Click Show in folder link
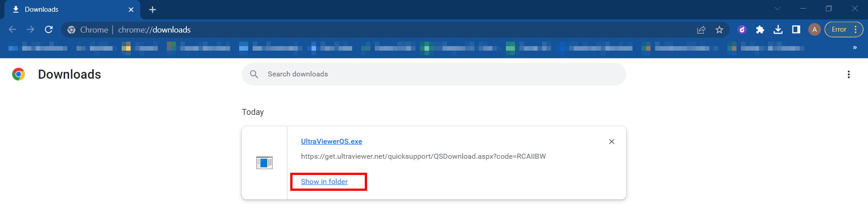Viewport: 868px width, 208px height. [x=324, y=182]
